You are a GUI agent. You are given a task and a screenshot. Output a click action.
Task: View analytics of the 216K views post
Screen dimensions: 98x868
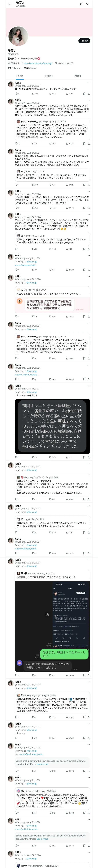[x=70, y=185]
